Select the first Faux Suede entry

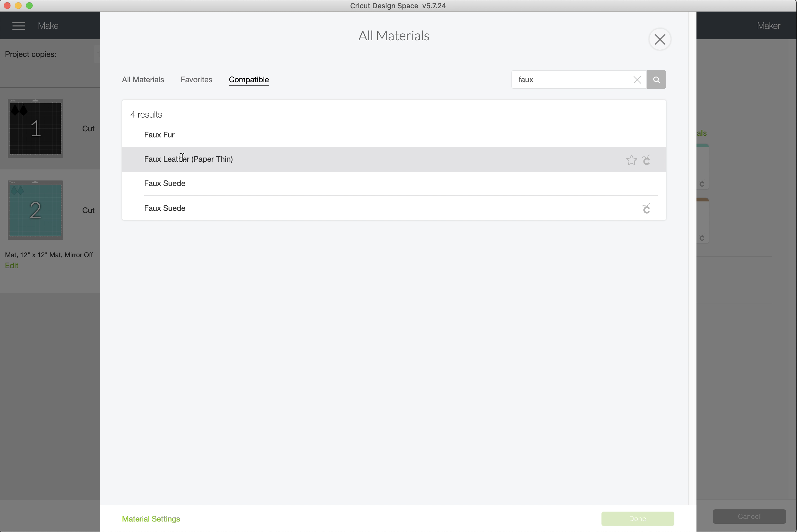(x=394, y=183)
